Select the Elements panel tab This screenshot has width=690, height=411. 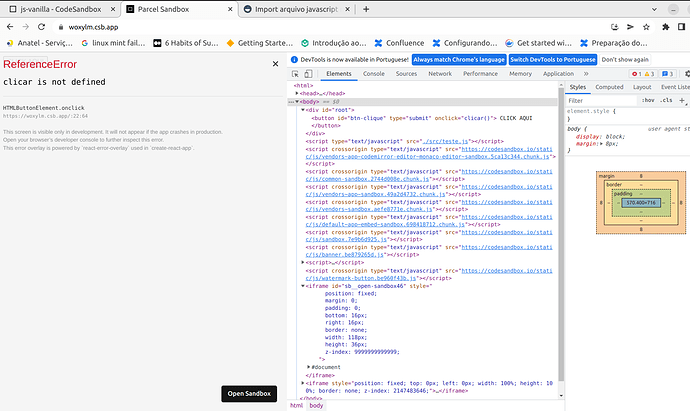[x=339, y=74]
